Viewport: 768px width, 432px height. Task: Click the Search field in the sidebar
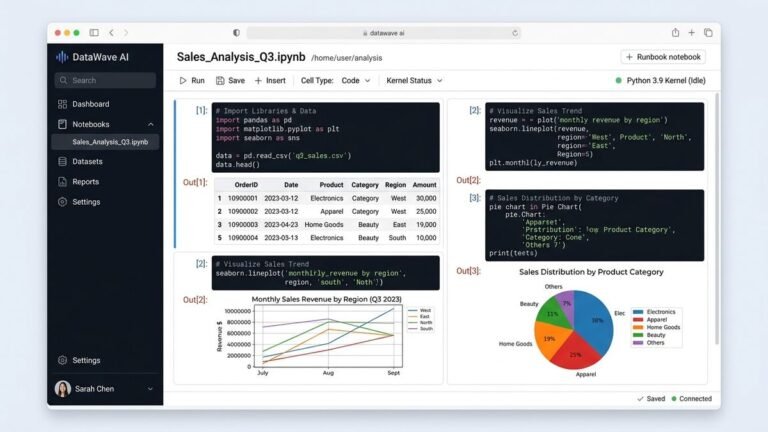tap(105, 80)
